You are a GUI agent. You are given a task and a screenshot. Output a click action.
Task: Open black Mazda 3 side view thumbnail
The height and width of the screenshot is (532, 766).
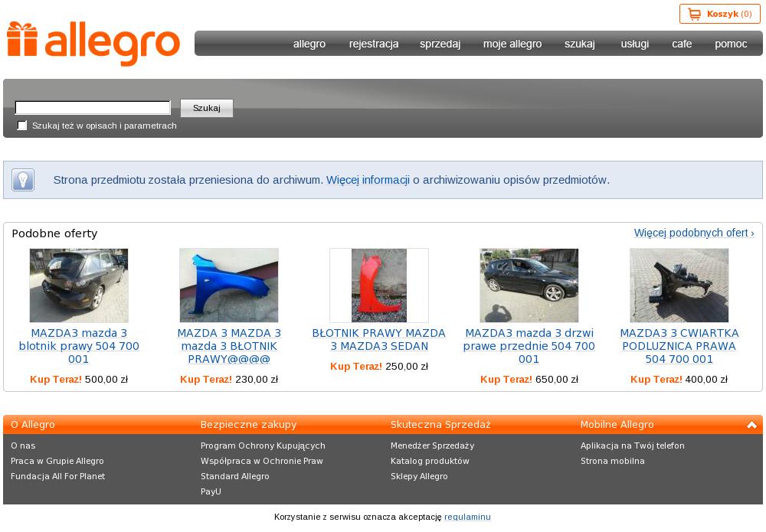[529, 285]
